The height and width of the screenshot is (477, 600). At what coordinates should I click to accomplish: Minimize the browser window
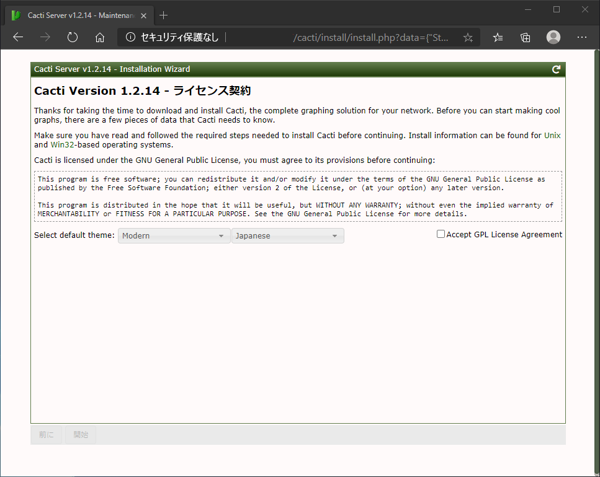[x=528, y=10]
